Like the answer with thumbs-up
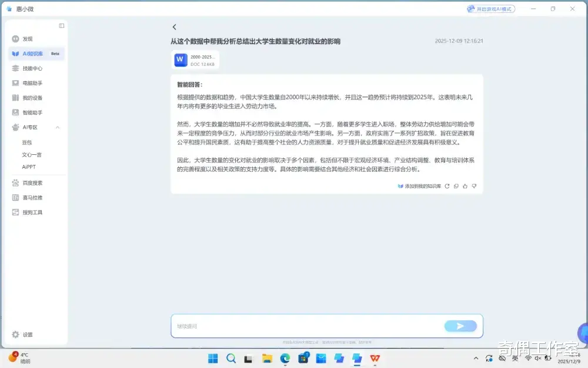The height and width of the screenshot is (368, 588). 465,186
